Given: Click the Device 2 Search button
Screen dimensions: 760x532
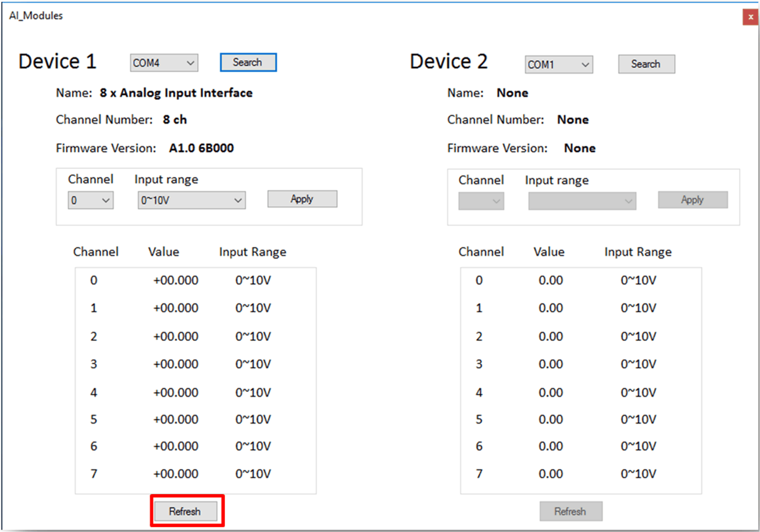Looking at the screenshot, I should [646, 64].
